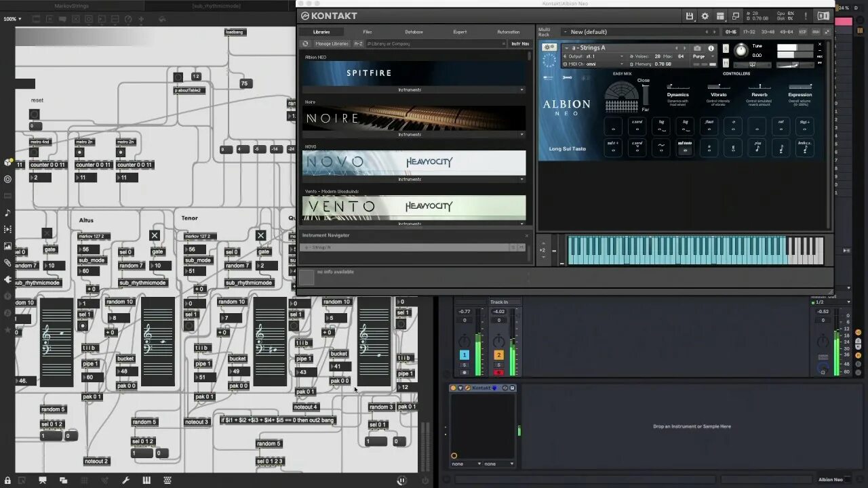
Task: Click the 01-16 multi rack page button
Action: click(731, 32)
